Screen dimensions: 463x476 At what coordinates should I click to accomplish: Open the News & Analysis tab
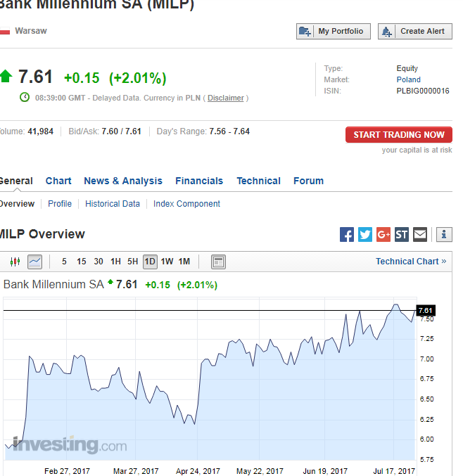coord(123,181)
